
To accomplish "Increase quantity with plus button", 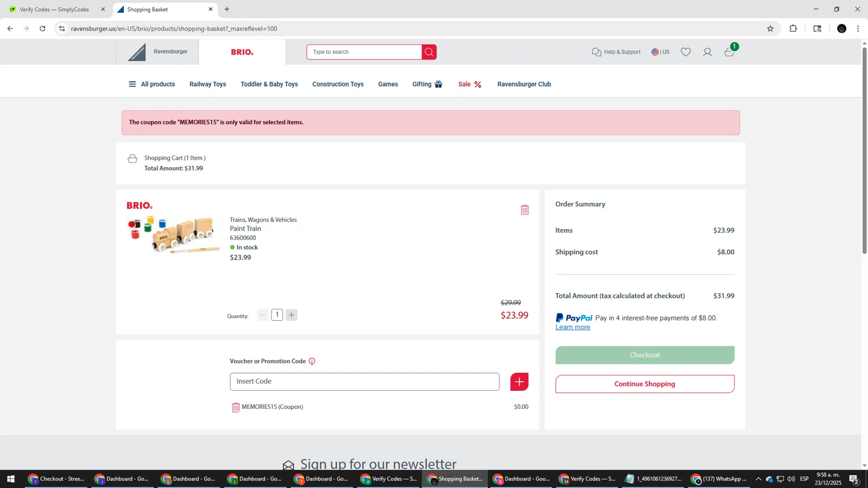I will point(292,315).
